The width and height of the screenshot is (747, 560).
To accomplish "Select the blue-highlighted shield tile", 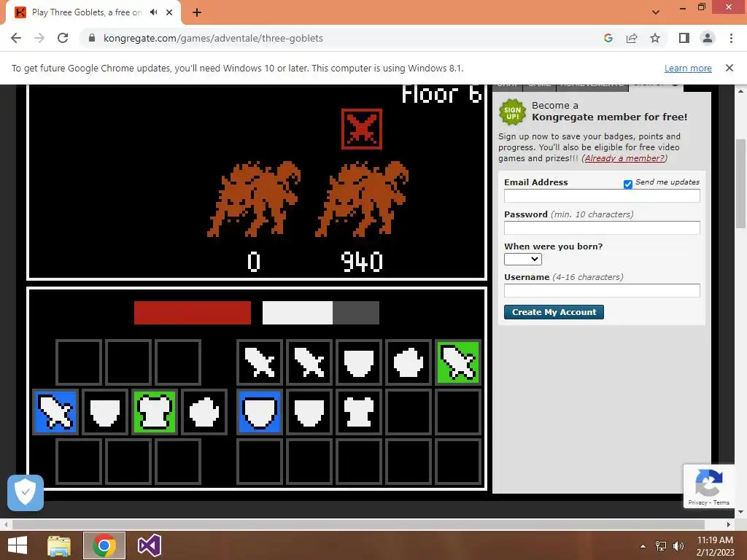I will click(260, 412).
